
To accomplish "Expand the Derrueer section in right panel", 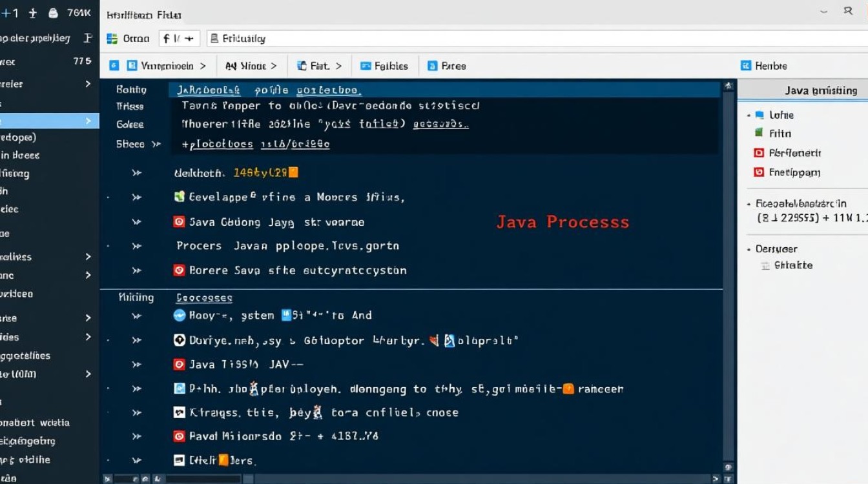I will tap(749, 249).
